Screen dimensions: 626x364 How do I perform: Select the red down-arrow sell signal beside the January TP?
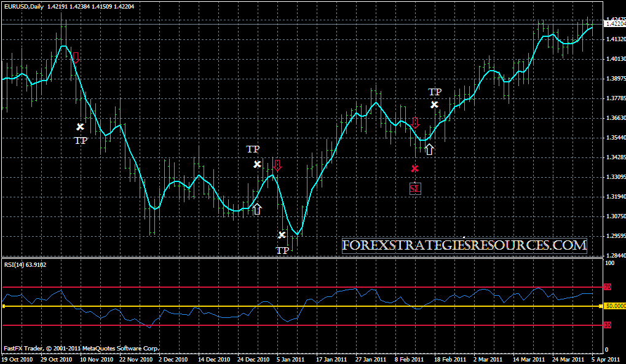277,165
